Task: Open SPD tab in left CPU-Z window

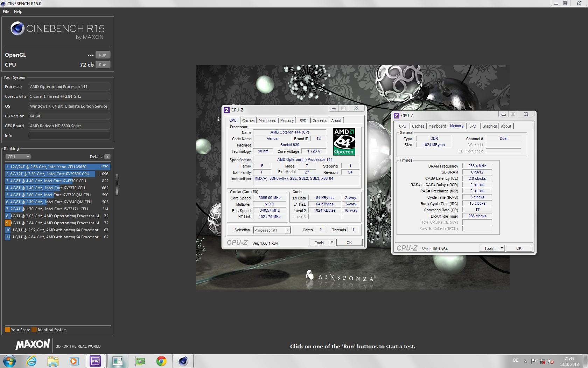Action: [x=303, y=121]
